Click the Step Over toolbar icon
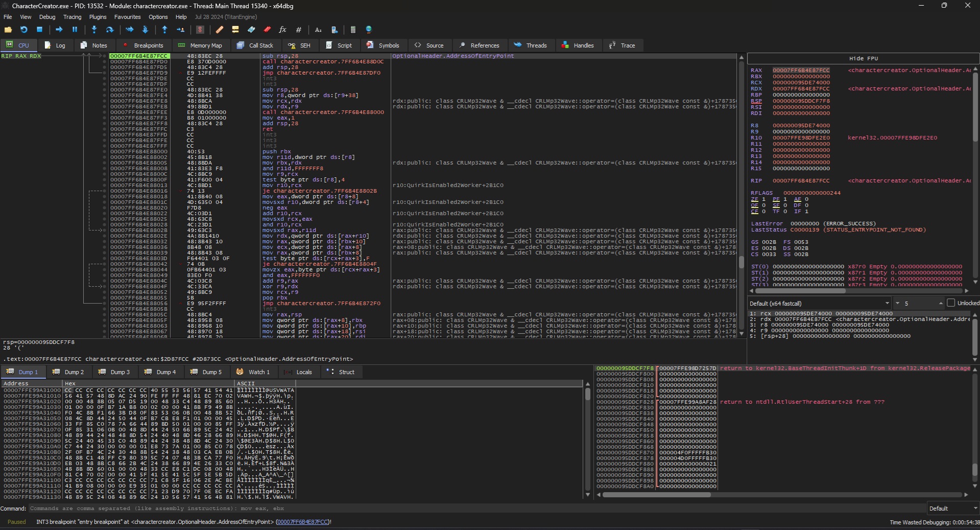The width and height of the screenshot is (980, 530). pyautogui.click(x=109, y=30)
